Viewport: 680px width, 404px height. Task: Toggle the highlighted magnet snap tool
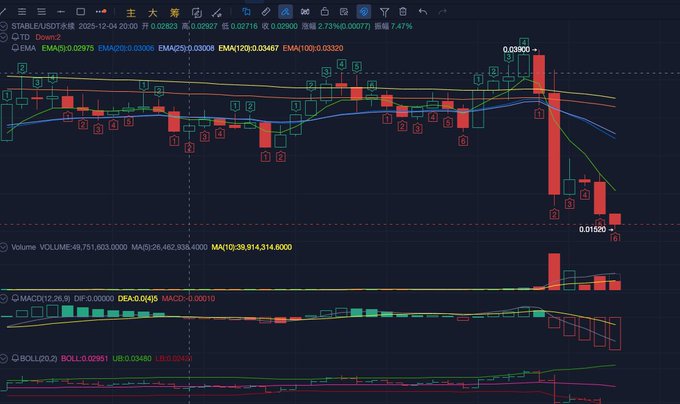pyautogui.click(x=284, y=11)
